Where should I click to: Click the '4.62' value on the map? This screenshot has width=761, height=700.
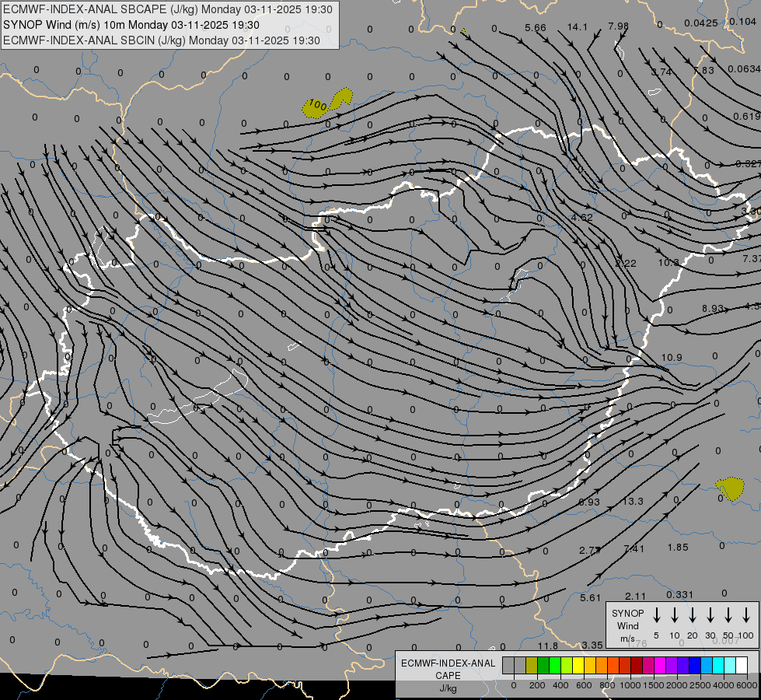pyautogui.click(x=582, y=217)
